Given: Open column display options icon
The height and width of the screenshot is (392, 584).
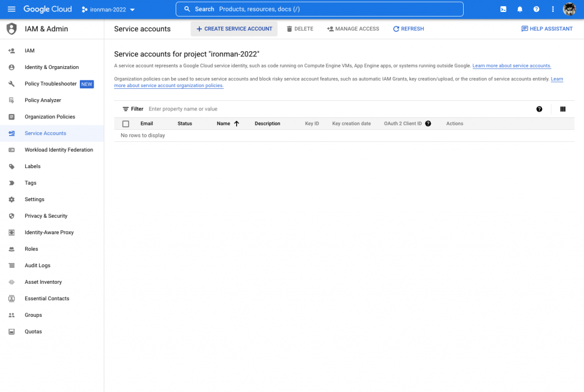Looking at the screenshot, I should (x=562, y=109).
